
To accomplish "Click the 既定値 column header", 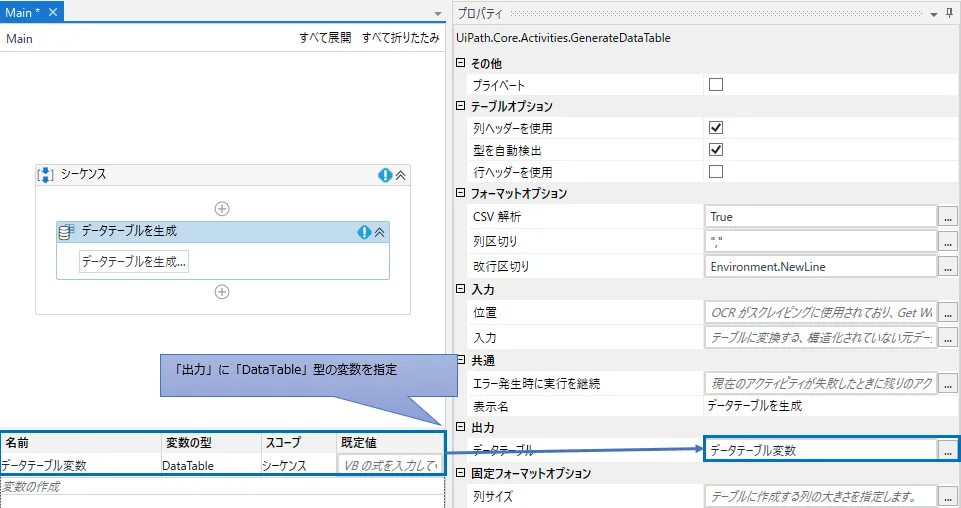I will 390,442.
